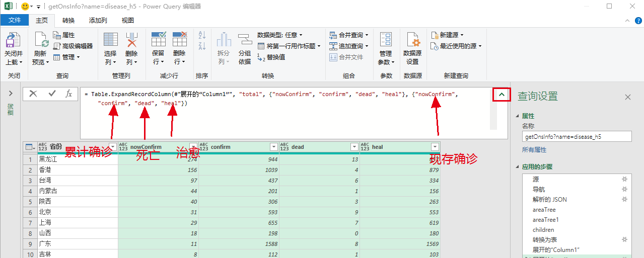Image resolution: width=644 pixels, height=258 pixels.
Task: Sort ascending with the A-Z icon
Action: tap(202, 35)
